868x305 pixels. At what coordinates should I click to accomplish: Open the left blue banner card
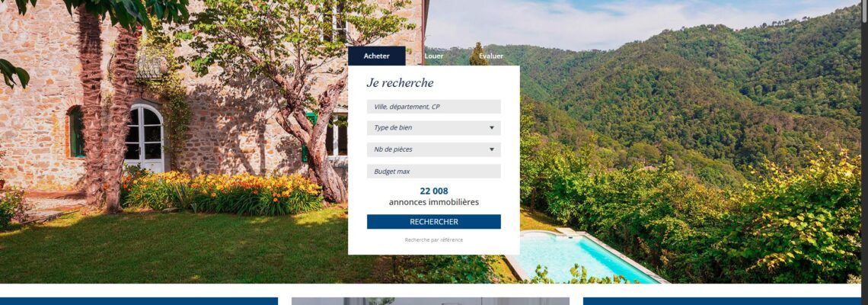coord(139,301)
